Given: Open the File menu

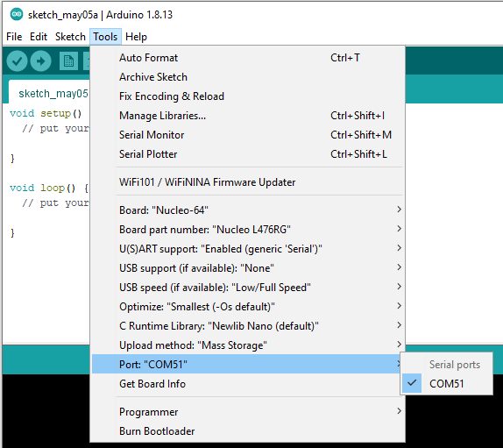Looking at the screenshot, I should tap(14, 37).
